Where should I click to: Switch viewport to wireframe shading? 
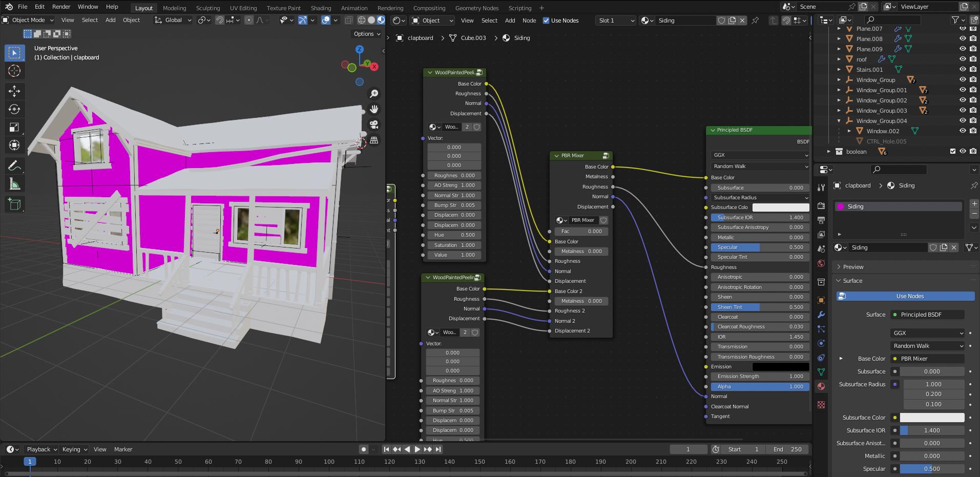(362, 19)
